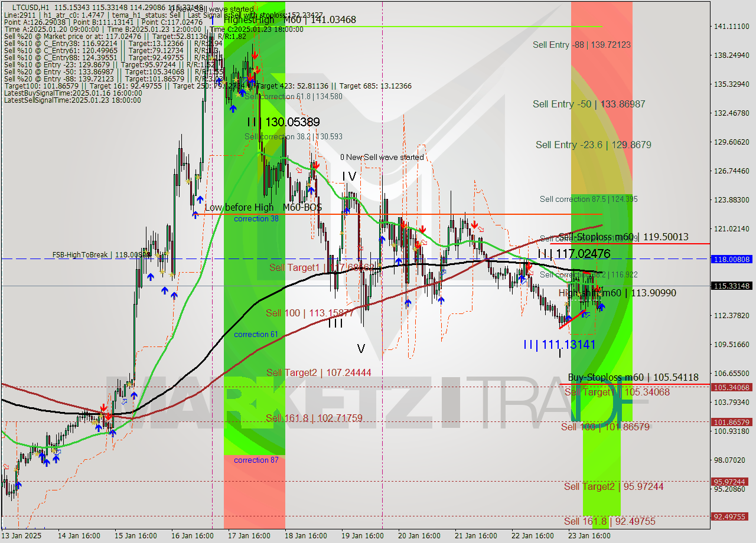Click the blue 'correction 38' label
Screen dimensions: 756x543
[256, 218]
